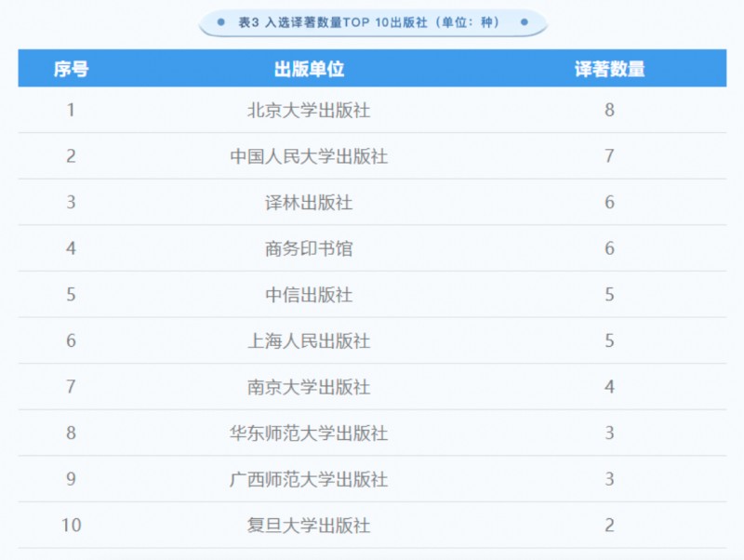
Task: Select the 中国人民大学出版社 cell
Action: tap(309, 156)
